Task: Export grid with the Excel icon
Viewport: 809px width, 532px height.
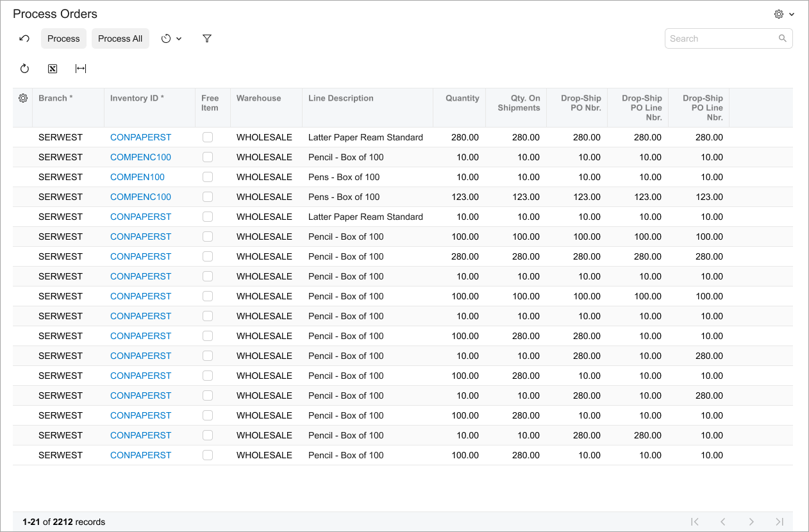Action: (53, 69)
